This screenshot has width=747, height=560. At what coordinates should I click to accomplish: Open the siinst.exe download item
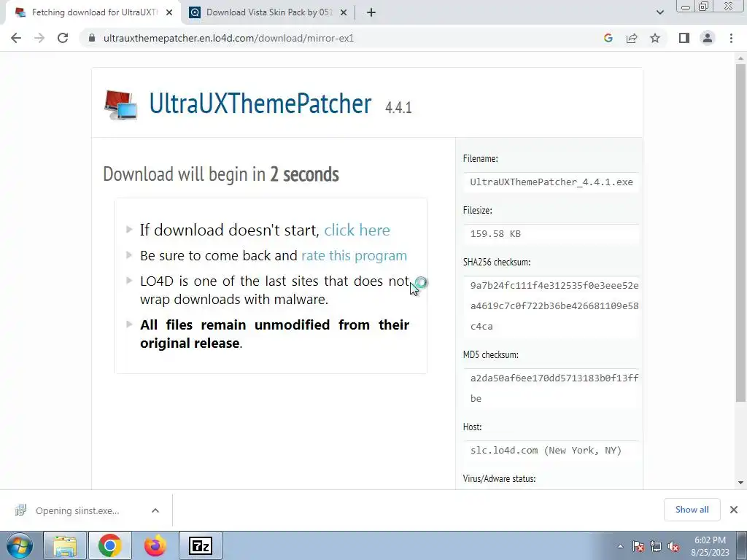tap(77, 510)
